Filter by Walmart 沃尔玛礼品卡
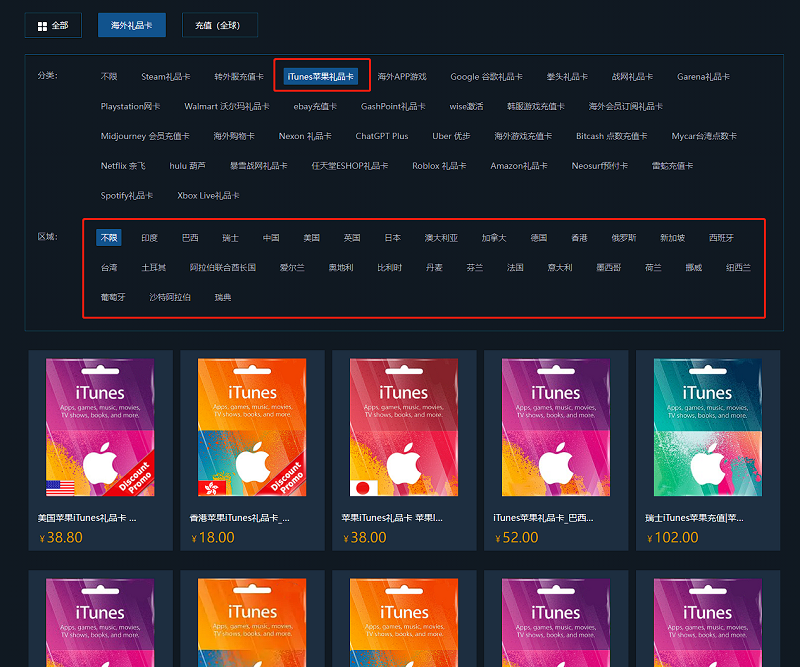 tap(227, 106)
